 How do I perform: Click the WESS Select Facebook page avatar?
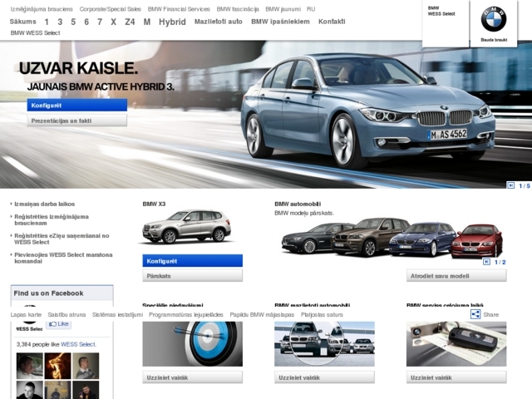pos(30,326)
